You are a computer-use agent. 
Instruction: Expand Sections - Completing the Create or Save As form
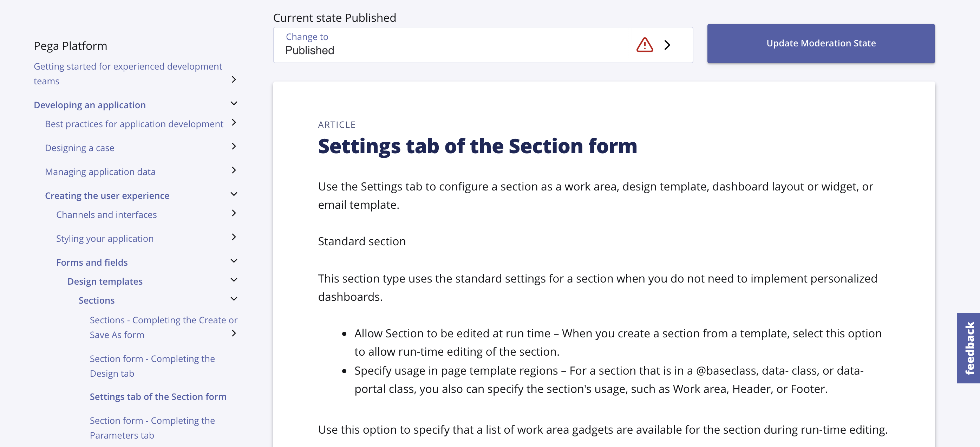coord(234,333)
